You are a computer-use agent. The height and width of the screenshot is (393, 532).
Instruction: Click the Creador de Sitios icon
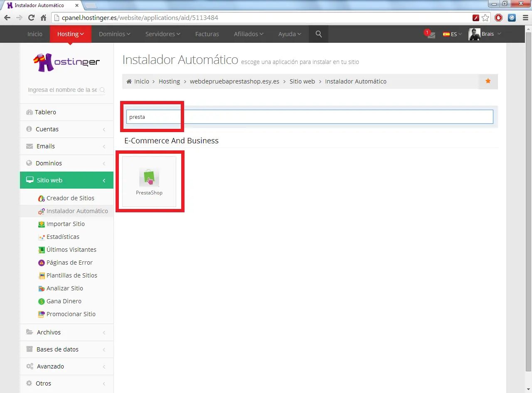[x=41, y=198]
